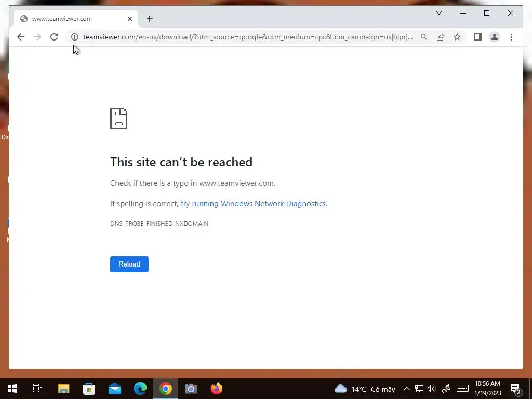The height and width of the screenshot is (399, 532).
Task: Share this page via share icon
Action: coord(441,37)
